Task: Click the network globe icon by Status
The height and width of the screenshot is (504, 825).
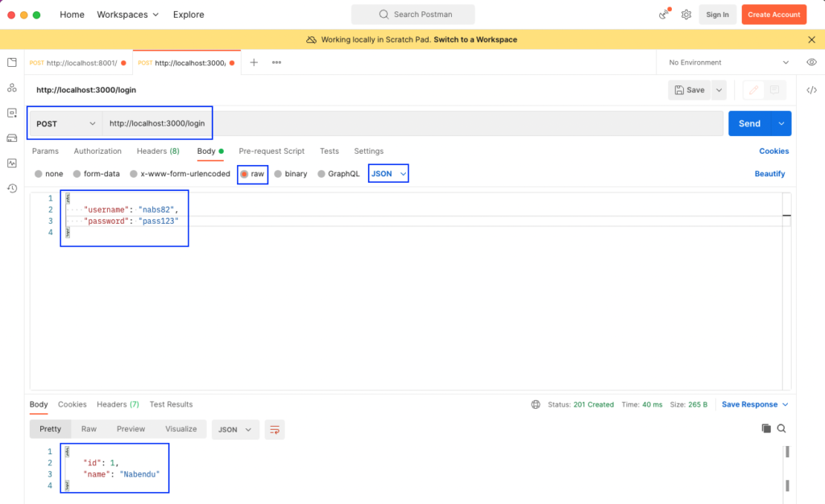Action: tap(536, 404)
